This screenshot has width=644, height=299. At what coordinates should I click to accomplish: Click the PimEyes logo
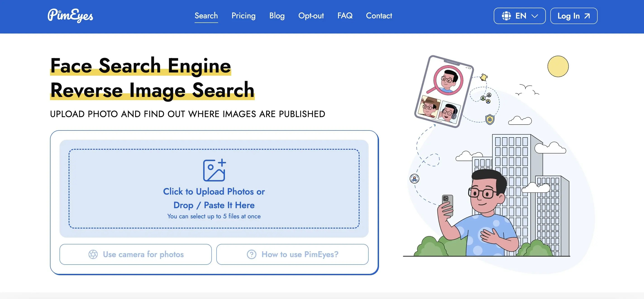70,15
